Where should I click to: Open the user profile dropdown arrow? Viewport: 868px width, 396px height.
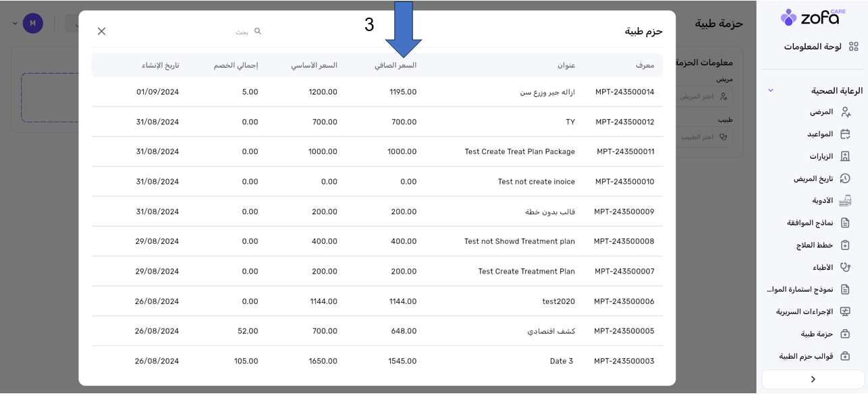click(15, 24)
